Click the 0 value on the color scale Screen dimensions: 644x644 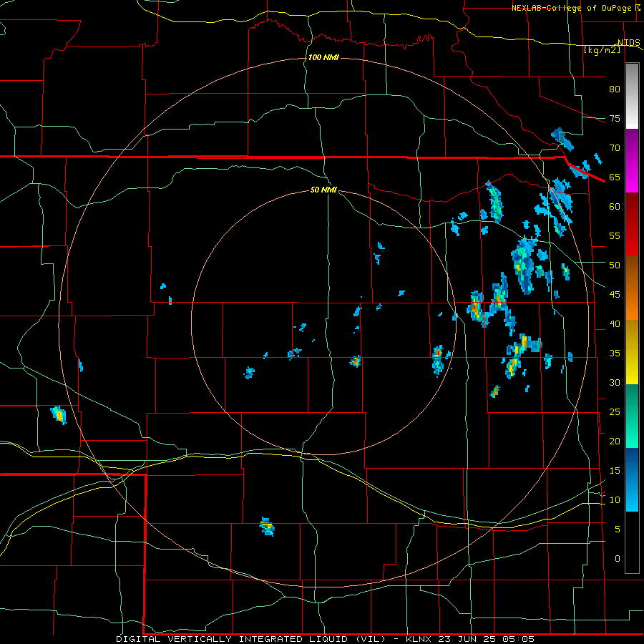tap(618, 559)
